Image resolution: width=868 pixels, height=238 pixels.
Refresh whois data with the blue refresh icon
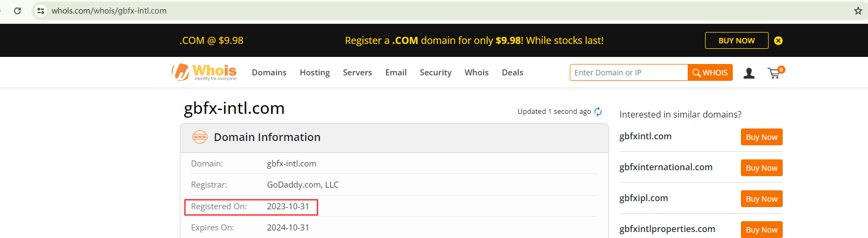point(598,112)
